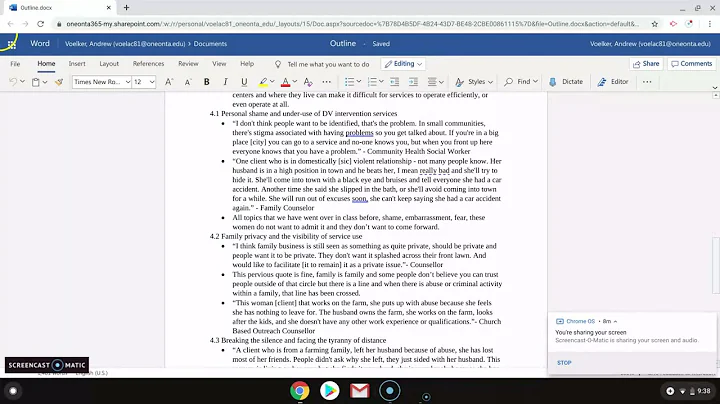Switch to the Insert tab
The width and height of the screenshot is (720, 404).
pyautogui.click(x=77, y=64)
